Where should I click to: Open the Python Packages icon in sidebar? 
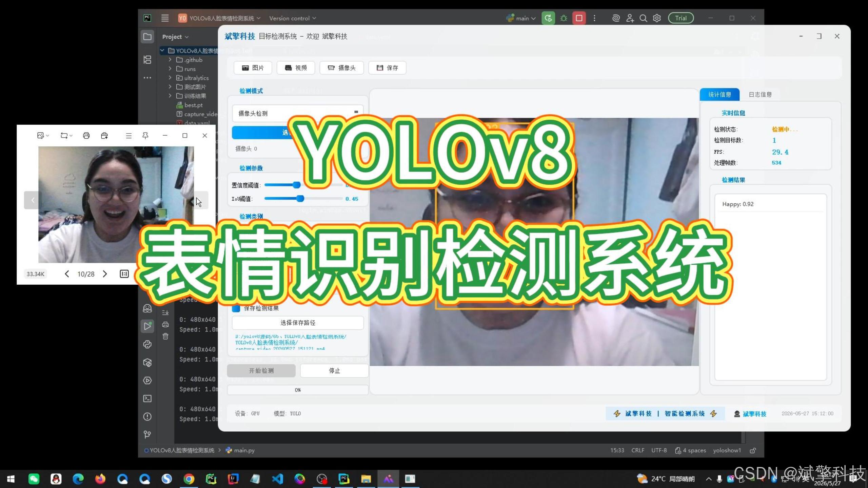pos(147,363)
